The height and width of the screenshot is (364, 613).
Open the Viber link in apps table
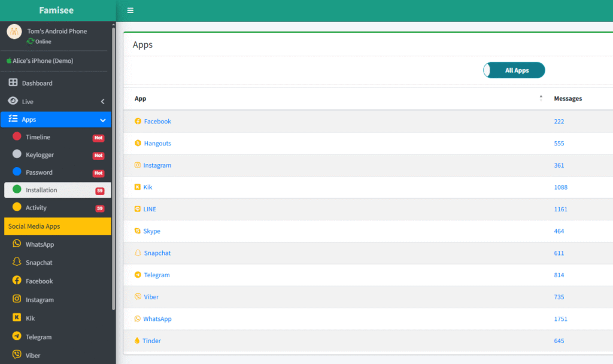point(151,297)
